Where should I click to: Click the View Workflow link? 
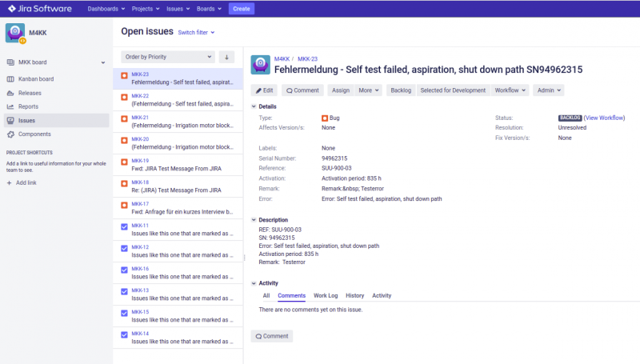tap(604, 118)
